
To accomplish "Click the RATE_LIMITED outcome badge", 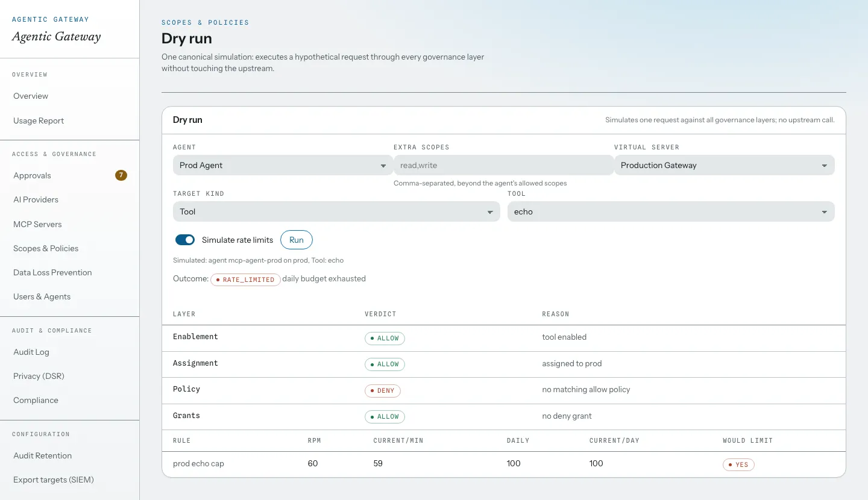I will (245, 280).
